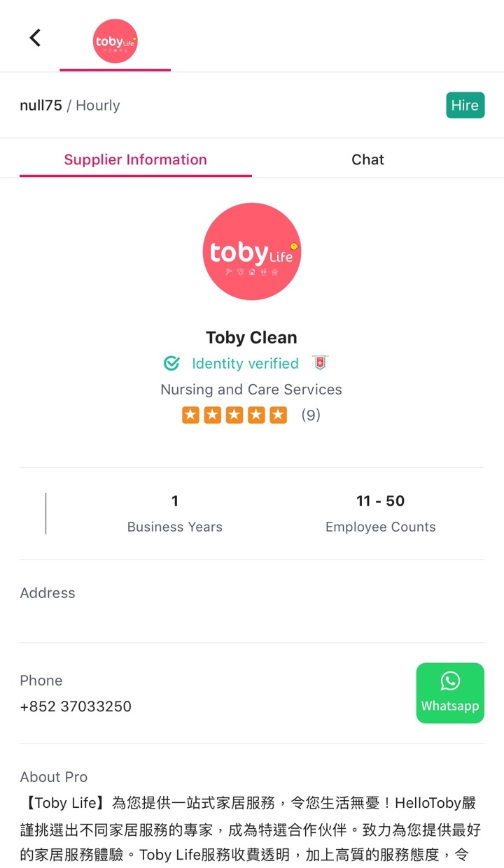Switch to the Chat tab
Viewport: 504px width, 868px height.
pos(367,159)
